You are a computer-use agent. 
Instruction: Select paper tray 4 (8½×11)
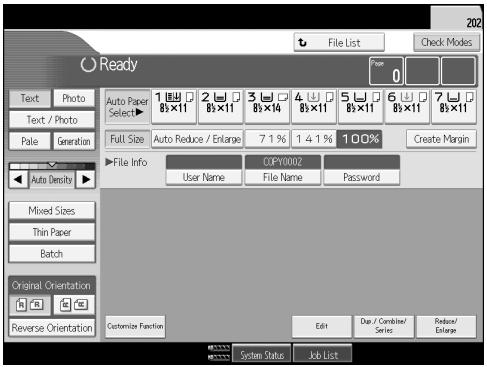pos(314,106)
